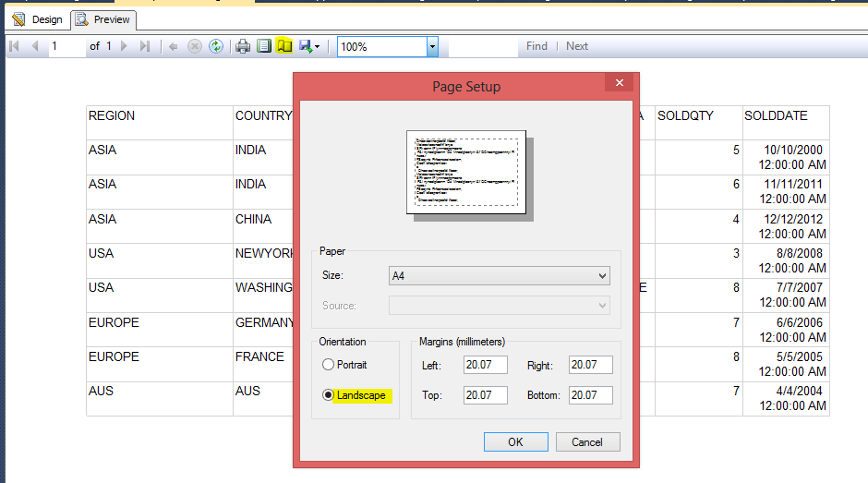This screenshot has height=483, width=868.
Task: Go to first page of report
Action: point(15,46)
